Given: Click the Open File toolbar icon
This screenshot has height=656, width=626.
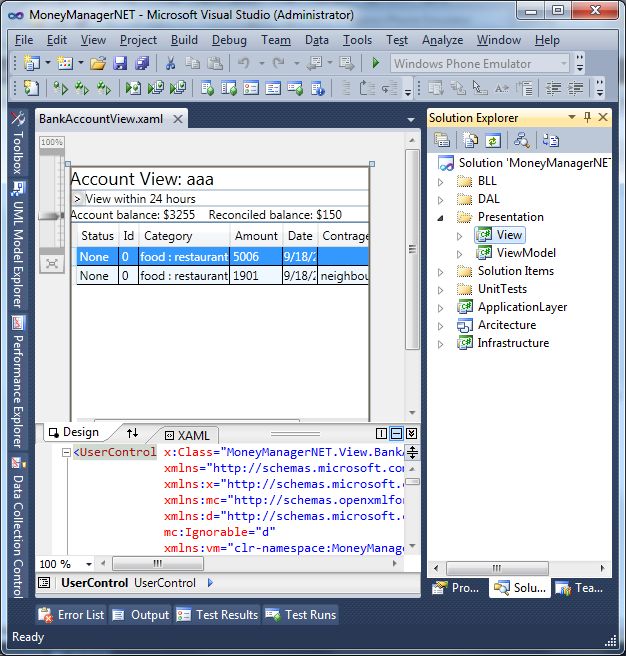Looking at the screenshot, I should 98,64.
